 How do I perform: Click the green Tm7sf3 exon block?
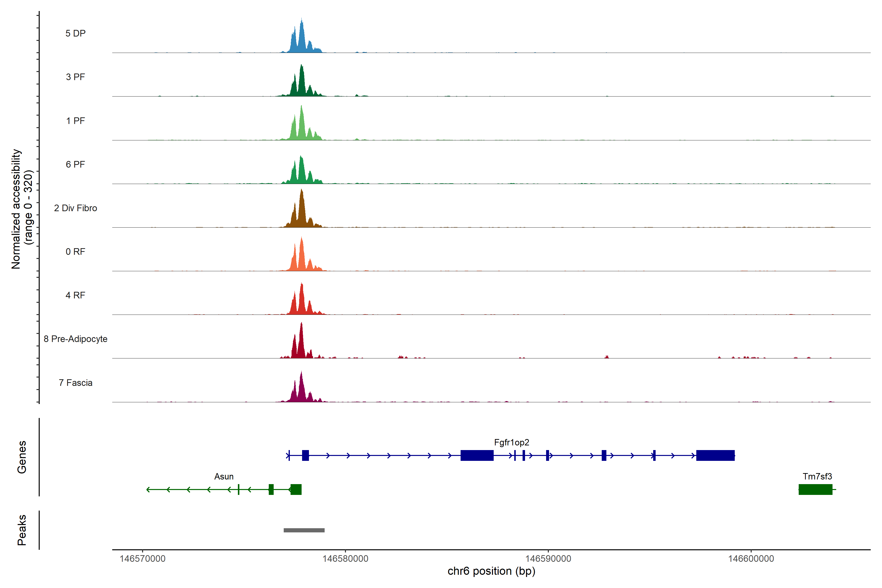pyautogui.click(x=815, y=489)
